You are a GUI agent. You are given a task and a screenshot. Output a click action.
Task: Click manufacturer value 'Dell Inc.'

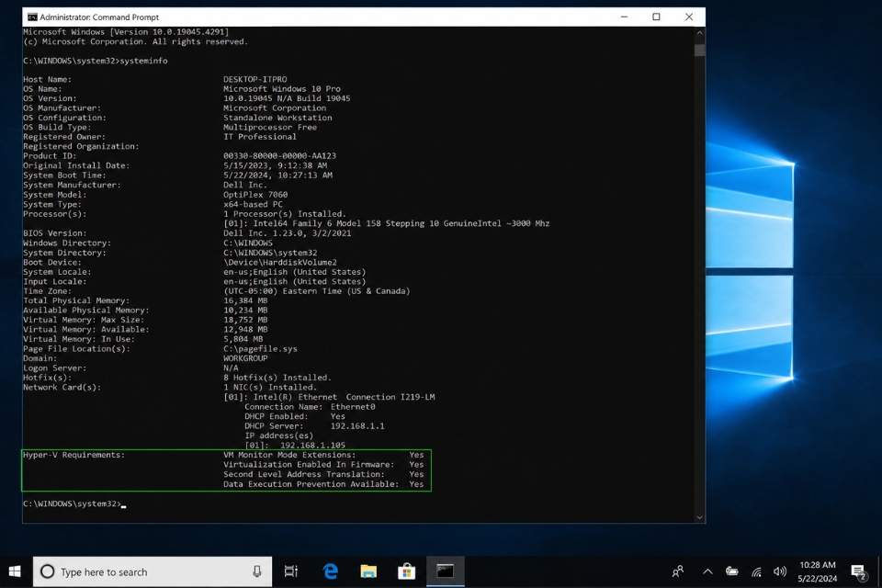click(x=245, y=185)
